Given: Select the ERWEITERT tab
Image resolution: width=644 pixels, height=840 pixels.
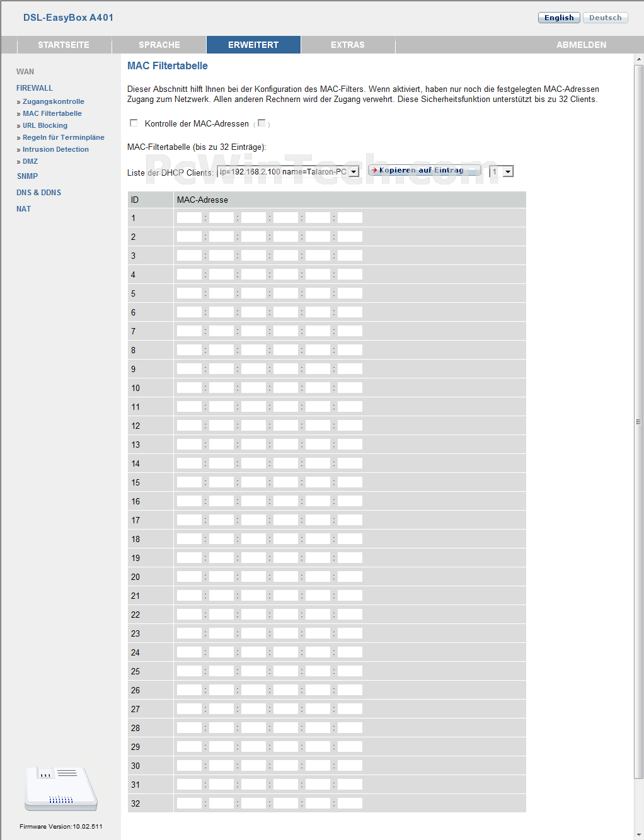Looking at the screenshot, I should coord(253,45).
